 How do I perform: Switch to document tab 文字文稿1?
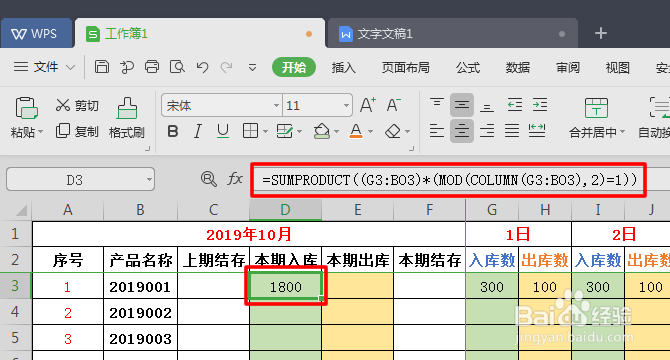point(452,33)
